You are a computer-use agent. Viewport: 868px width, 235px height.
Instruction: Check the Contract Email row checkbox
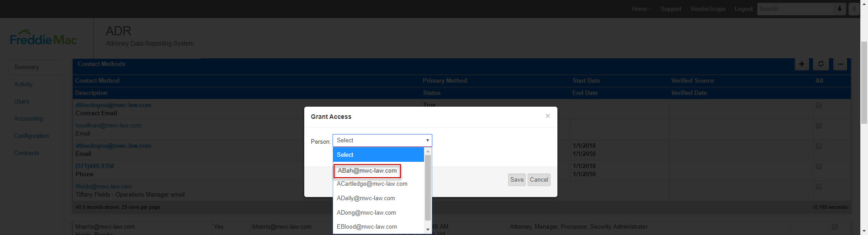[x=819, y=105]
